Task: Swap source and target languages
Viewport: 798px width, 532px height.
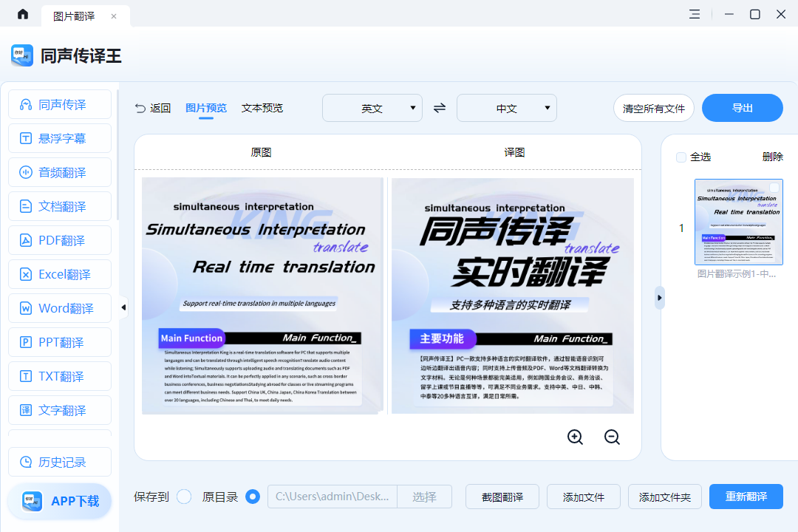Action: tap(440, 108)
